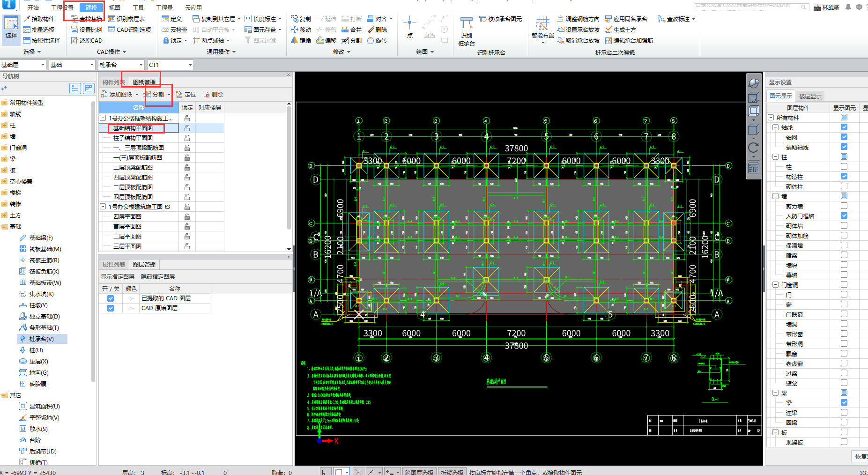Click 删除 in drawing management toolbar
Viewport: 868px width, 475px height.
213,94
